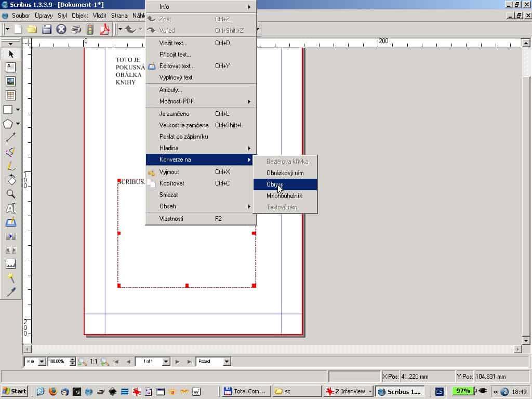
Task: Click the Preflight Verifier toolbar icon
Action: tap(90, 30)
